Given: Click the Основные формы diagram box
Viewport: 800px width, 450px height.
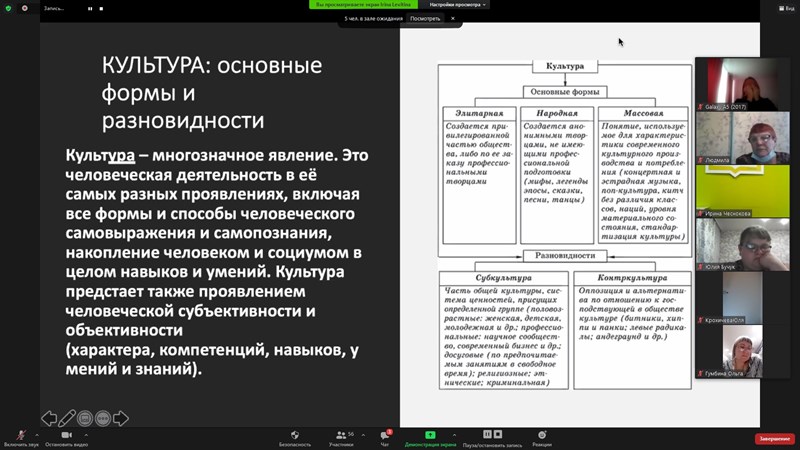Looking at the screenshot, I should point(565,92).
